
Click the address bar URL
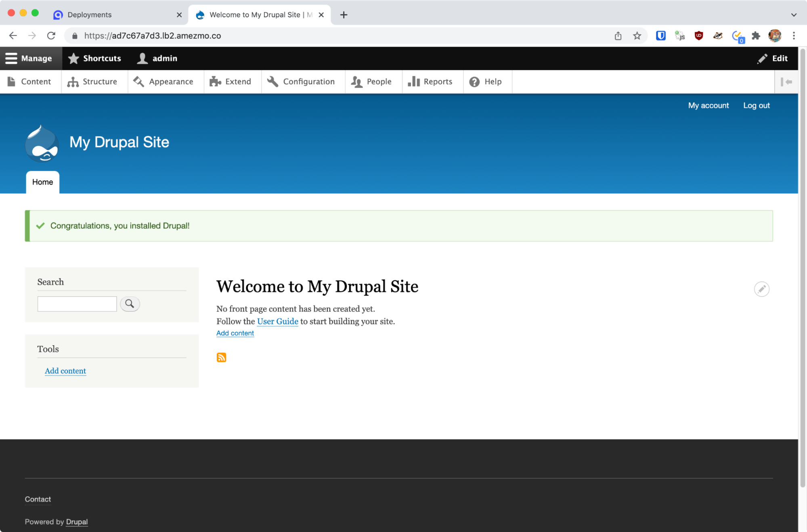point(153,36)
